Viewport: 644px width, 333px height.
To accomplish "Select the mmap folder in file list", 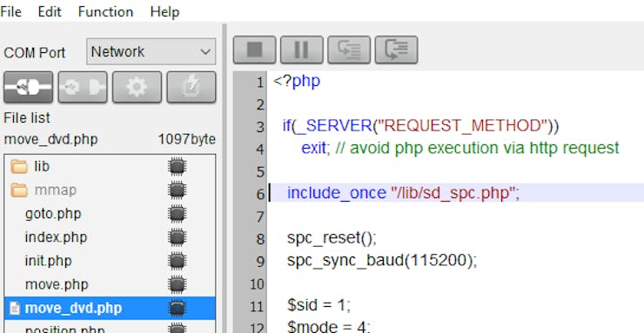I will pos(110,190).
